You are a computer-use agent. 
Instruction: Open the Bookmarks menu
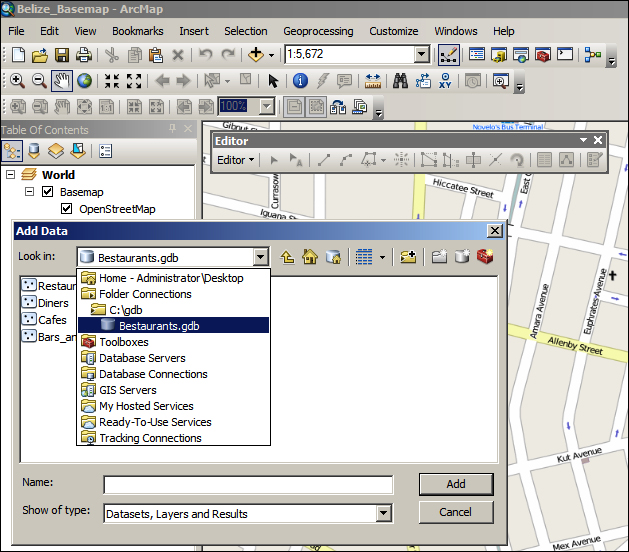coord(138,31)
